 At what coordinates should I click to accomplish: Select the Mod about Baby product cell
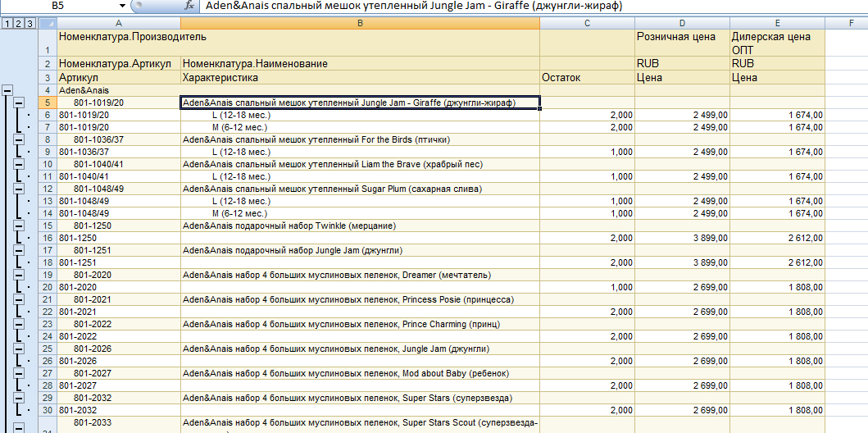click(x=360, y=373)
